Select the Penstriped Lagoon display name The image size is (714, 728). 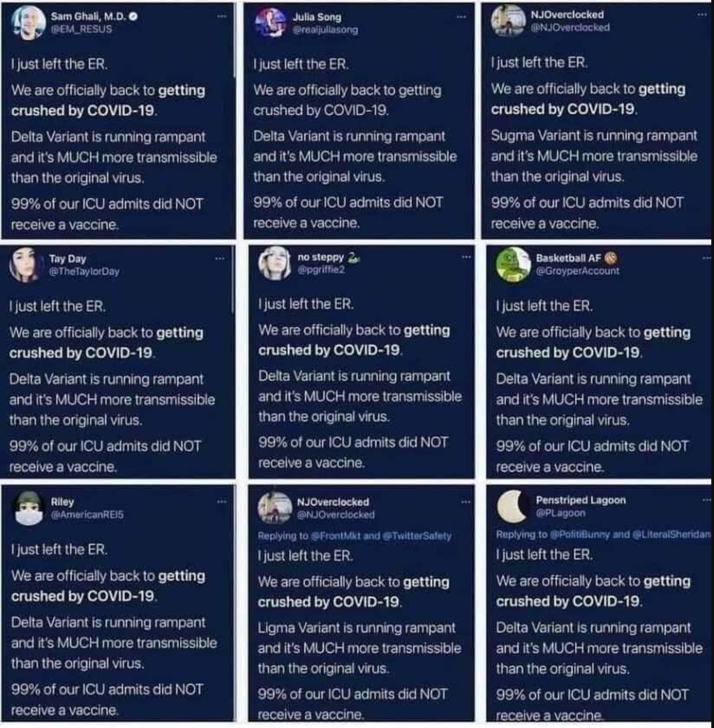pos(580,500)
